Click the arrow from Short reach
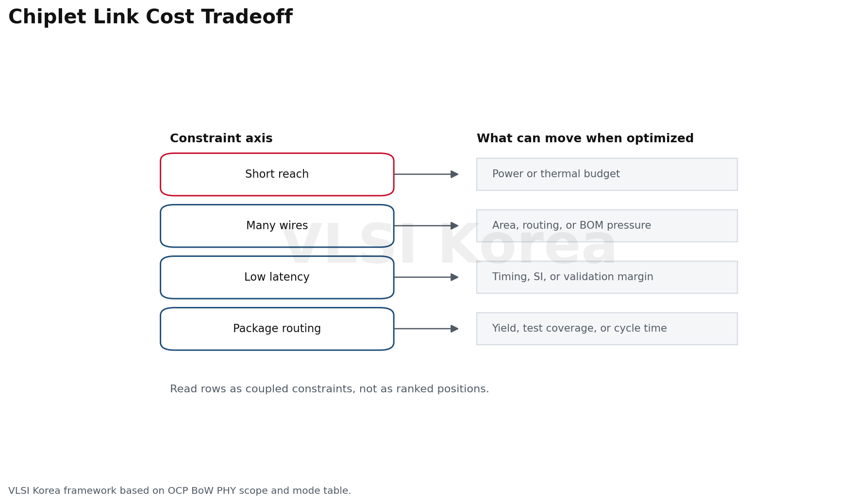 point(426,174)
